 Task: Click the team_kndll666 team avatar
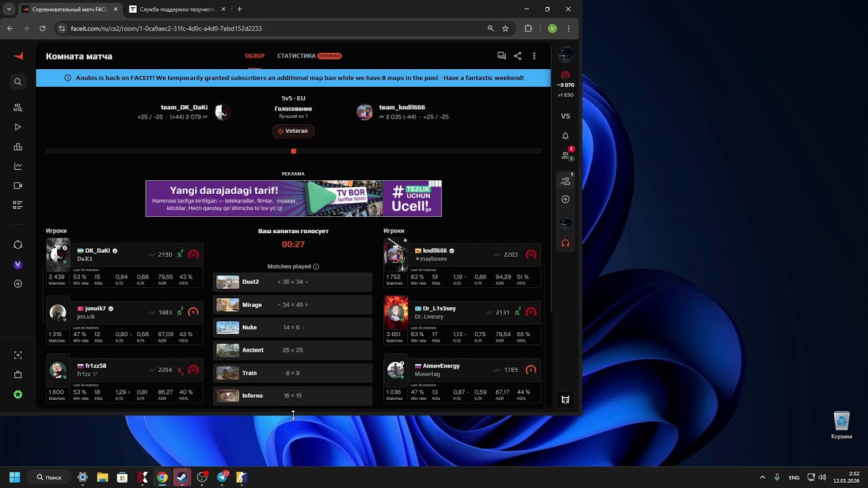[365, 113]
